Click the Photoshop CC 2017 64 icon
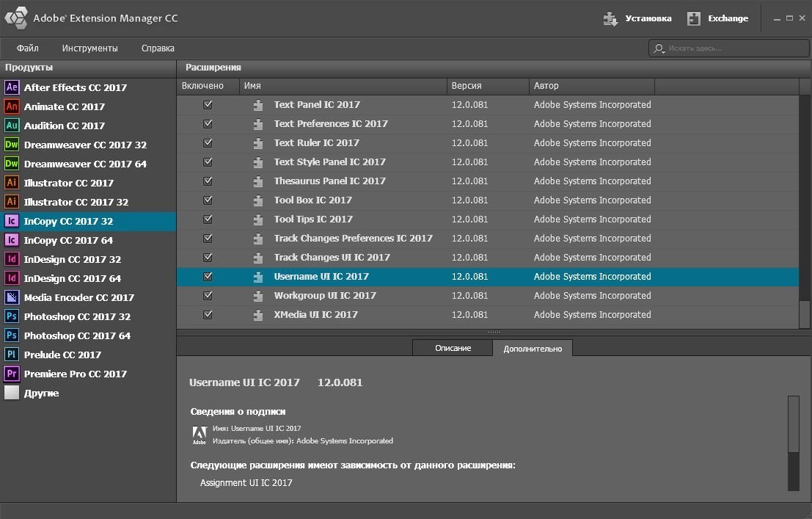 point(12,335)
